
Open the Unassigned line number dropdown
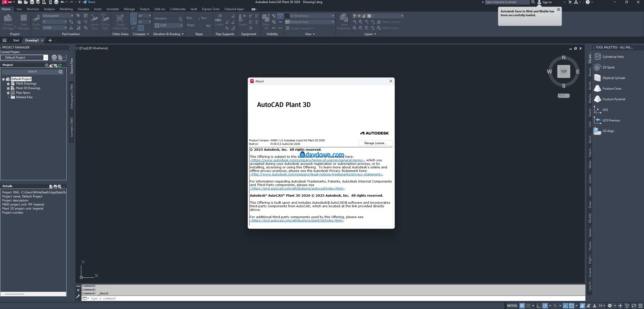[x=58, y=16]
